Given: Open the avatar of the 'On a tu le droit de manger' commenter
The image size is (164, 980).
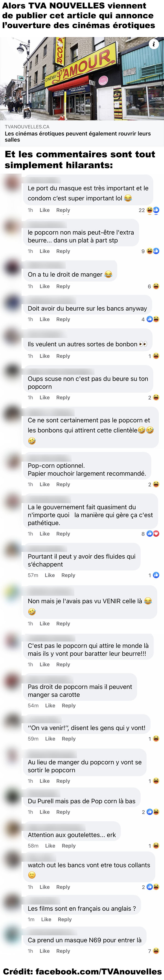Looking at the screenshot, I should [x=12, y=268].
